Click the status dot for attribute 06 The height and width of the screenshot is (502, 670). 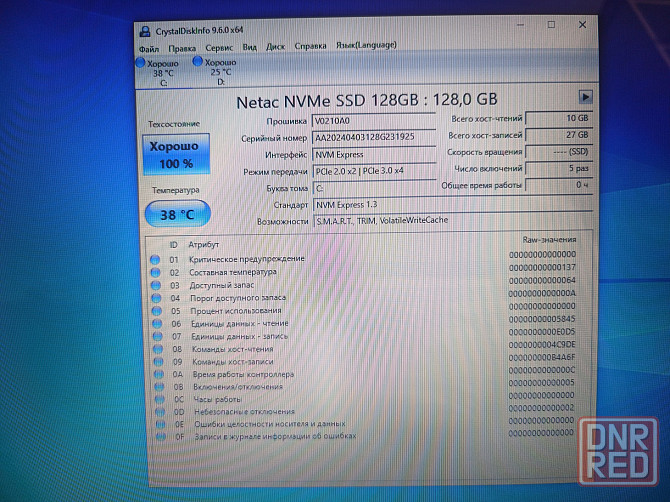pyautogui.click(x=157, y=324)
